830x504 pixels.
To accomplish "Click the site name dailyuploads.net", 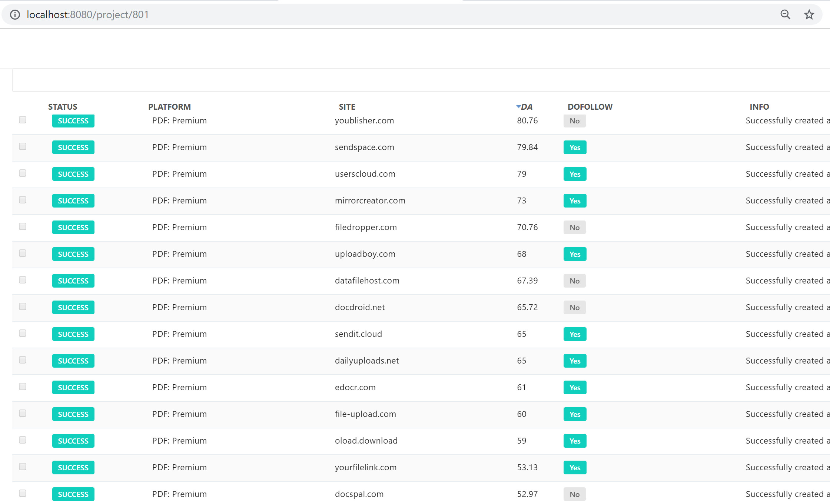I will pos(367,361).
